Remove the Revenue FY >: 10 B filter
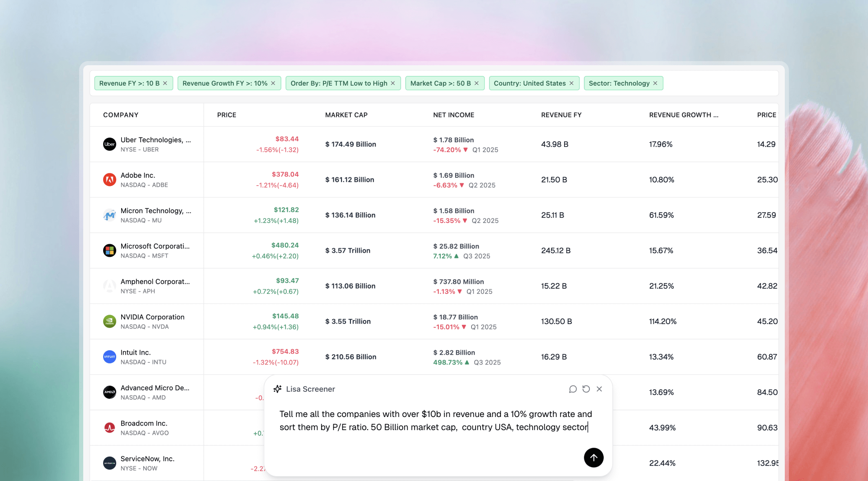 166,83
